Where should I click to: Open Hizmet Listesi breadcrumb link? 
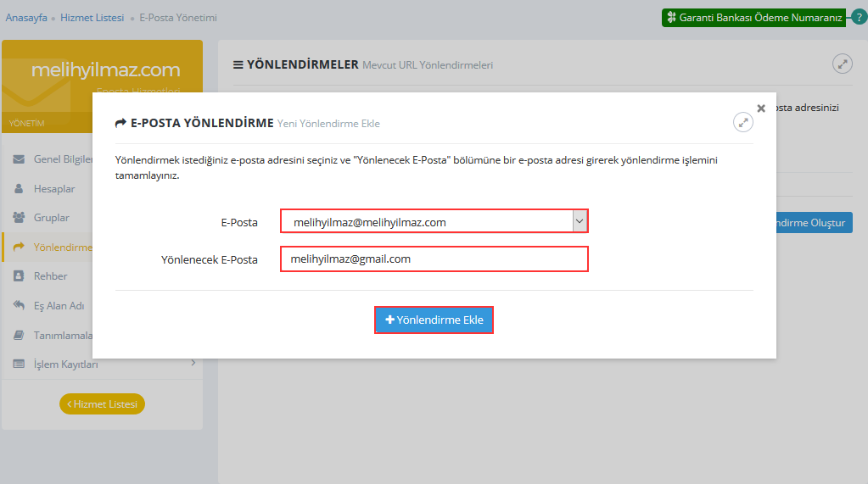click(92, 18)
